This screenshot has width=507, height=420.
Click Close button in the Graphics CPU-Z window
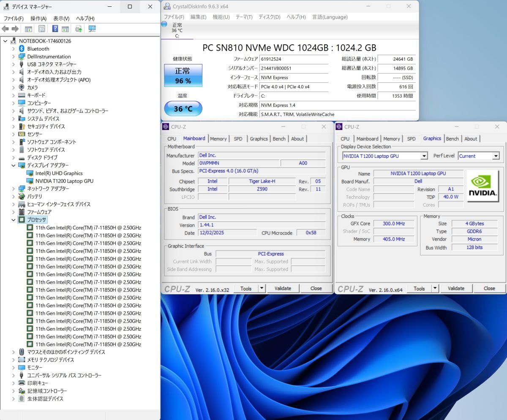tap(489, 288)
